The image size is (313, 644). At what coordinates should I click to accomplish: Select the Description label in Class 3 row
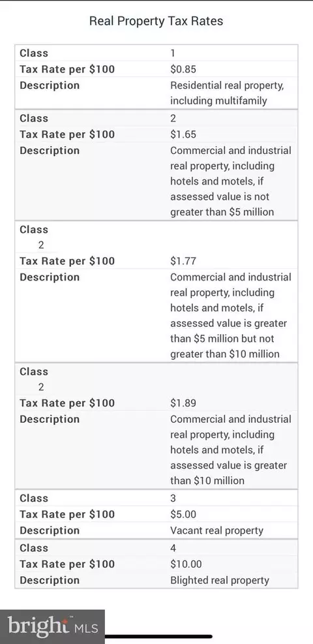tap(50, 530)
